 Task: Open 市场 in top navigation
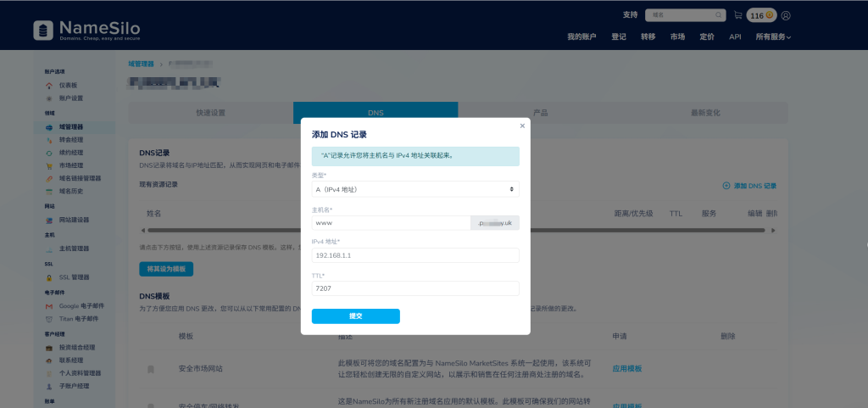pyautogui.click(x=677, y=37)
